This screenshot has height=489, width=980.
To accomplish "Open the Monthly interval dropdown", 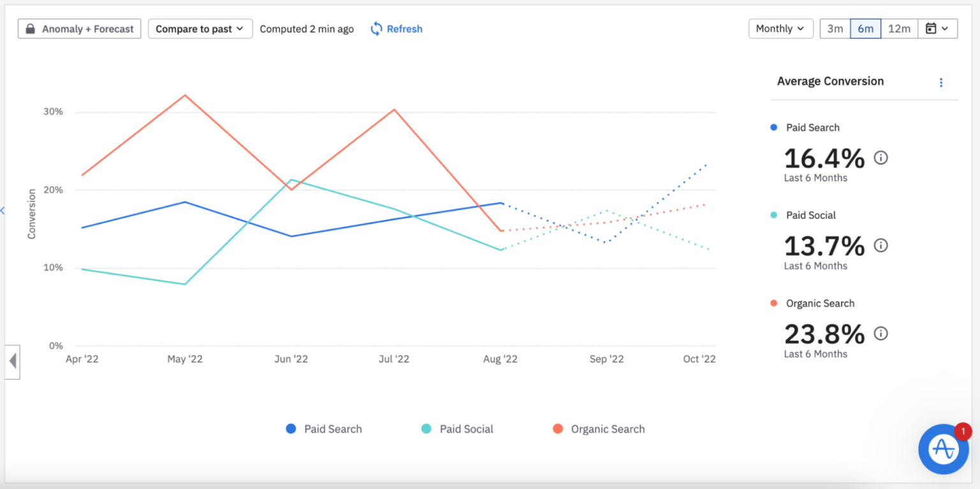I will coord(780,28).
